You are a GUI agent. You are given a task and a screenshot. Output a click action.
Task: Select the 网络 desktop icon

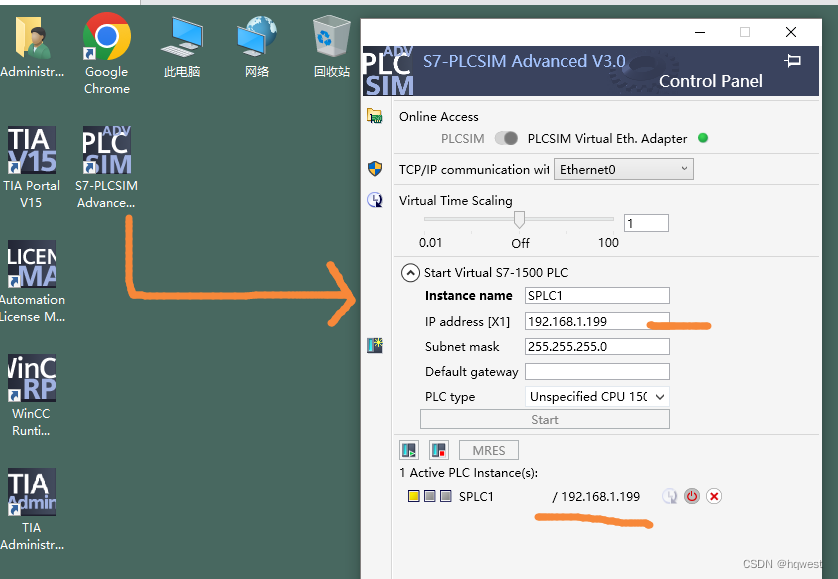tap(257, 47)
